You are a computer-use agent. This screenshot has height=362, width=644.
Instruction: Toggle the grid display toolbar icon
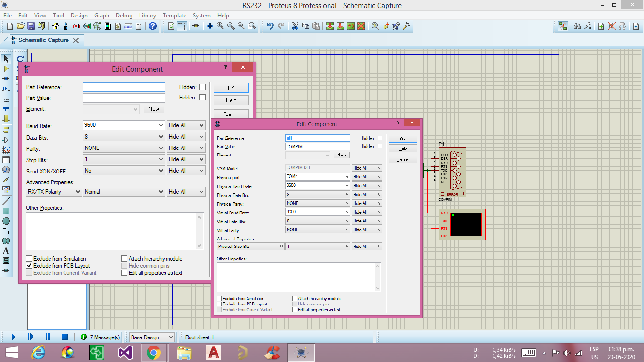click(182, 26)
